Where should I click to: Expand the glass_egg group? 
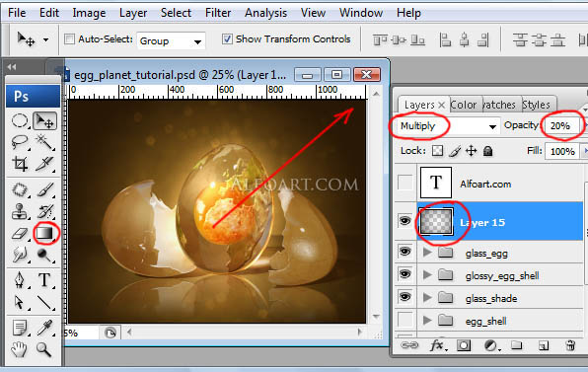(427, 252)
